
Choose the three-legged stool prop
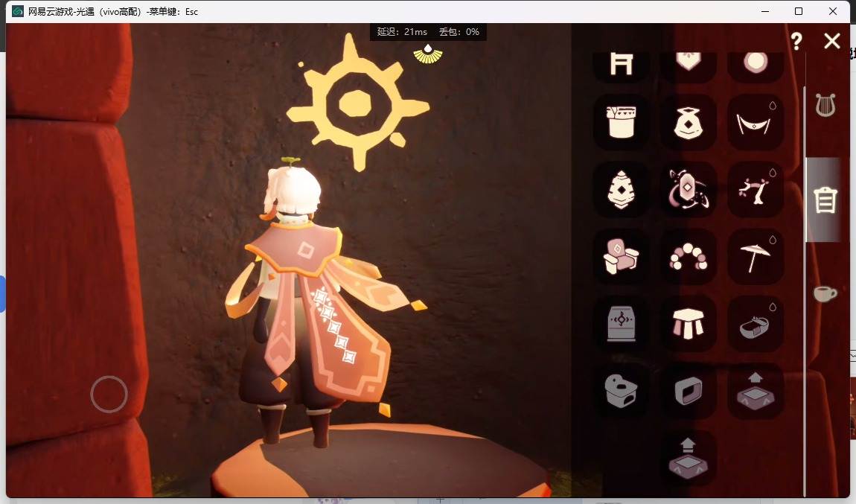click(689, 324)
